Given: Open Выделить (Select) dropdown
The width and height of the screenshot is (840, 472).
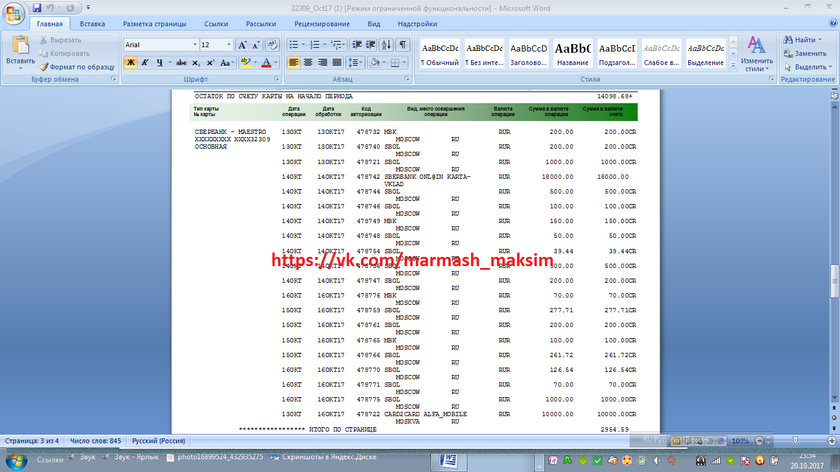Looking at the screenshot, I should pyautogui.click(x=808, y=67).
